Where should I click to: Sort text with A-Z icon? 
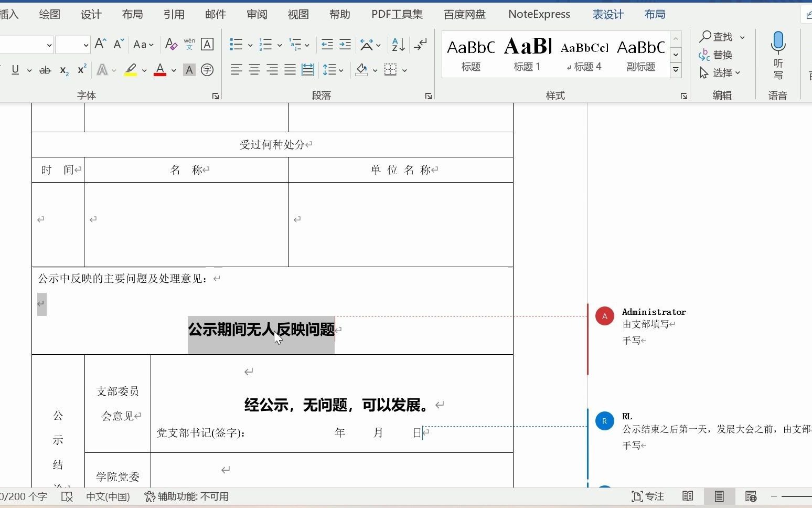point(398,45)
